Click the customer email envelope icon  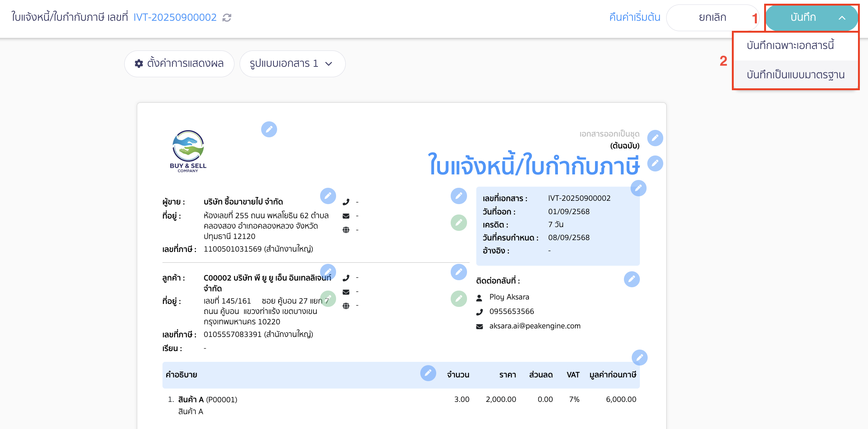point(346,292)
